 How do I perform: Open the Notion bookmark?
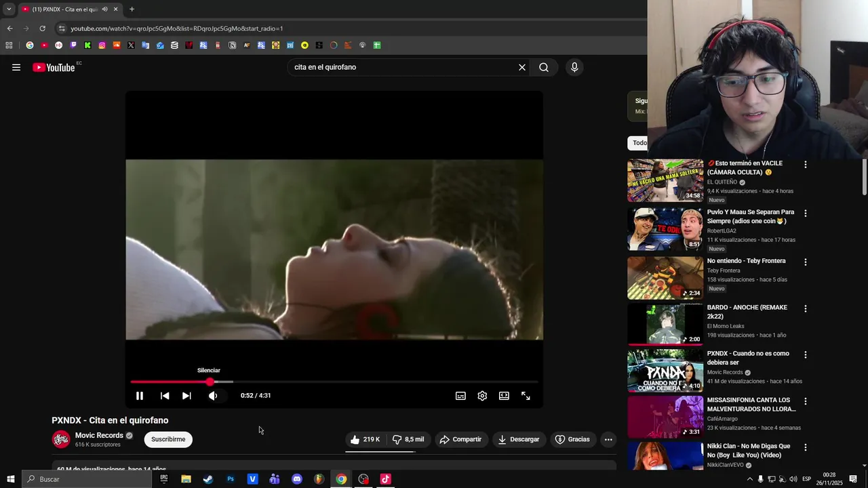(232, 45)
